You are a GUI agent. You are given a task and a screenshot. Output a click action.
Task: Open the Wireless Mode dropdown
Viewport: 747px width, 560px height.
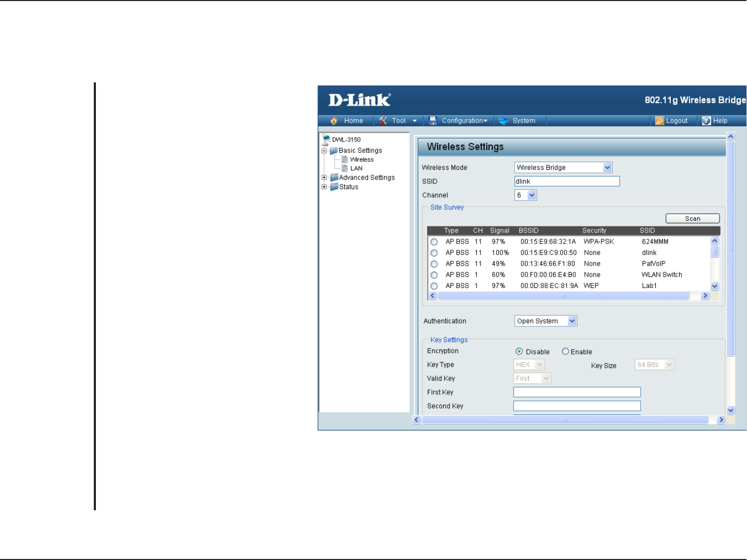click(563, 167)
